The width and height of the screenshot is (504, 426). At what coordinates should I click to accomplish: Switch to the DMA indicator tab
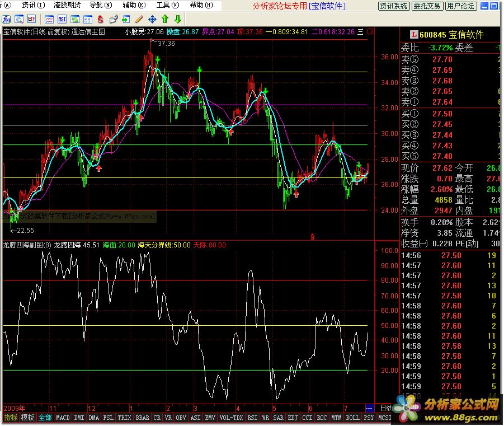[x=94, y=418]
